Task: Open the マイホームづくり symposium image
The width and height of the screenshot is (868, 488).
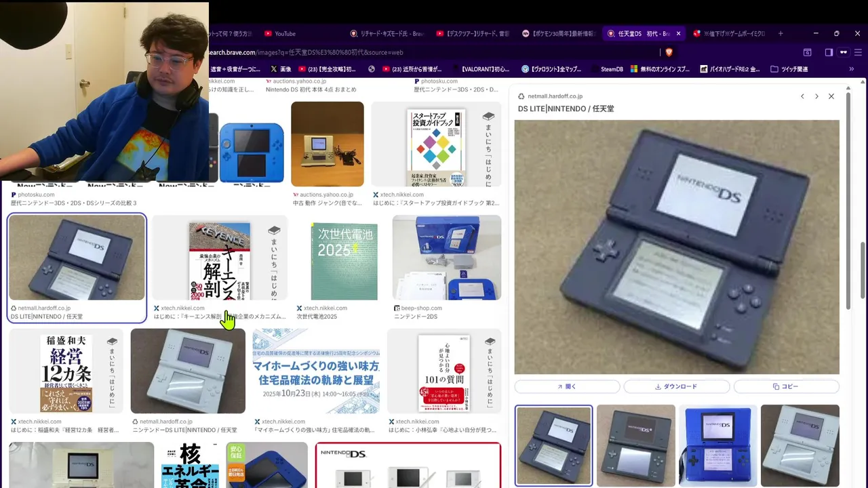Action: pos(316,371)
